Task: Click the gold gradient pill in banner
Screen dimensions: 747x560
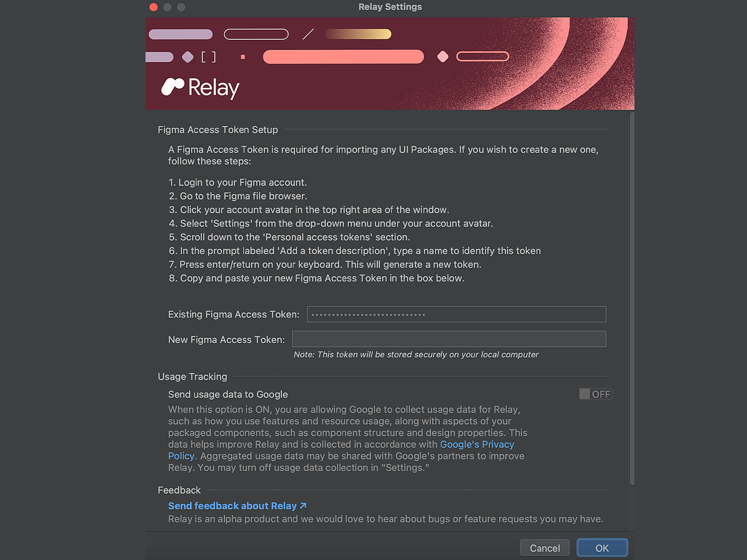Action: tap(358, 34)
